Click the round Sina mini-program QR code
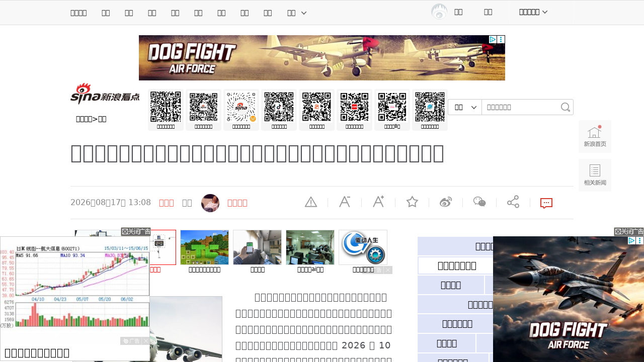This screenshot has height=362, width=644. [241, 107]
